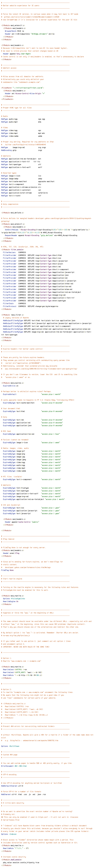Click the 'AddCharset utf-8 .html .css .js' line
This screenshot has height=868, width=95.
23,795
